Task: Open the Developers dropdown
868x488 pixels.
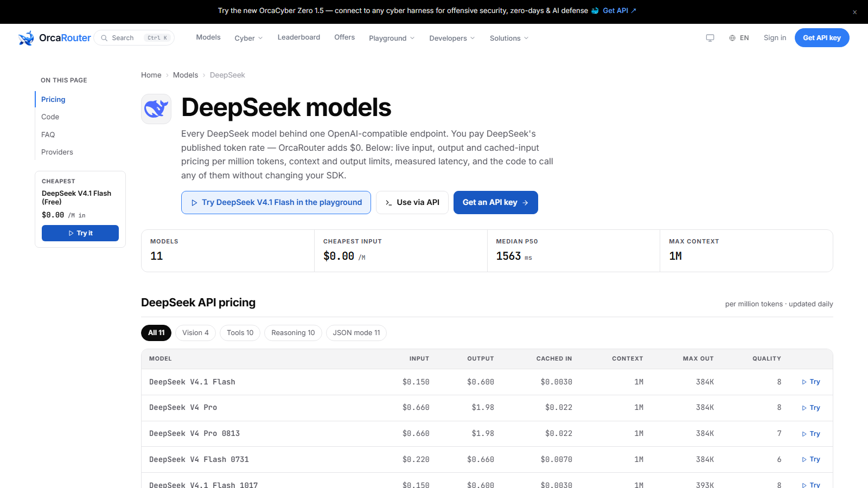Action: tap(452, 38)
